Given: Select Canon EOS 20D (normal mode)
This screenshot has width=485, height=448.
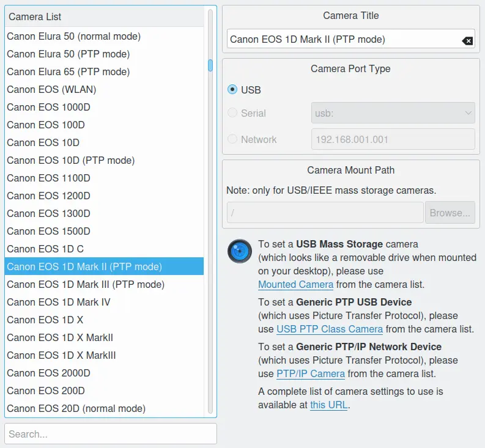Looking at the screenshot, I should pyautogui.click(x=104, y=408).
